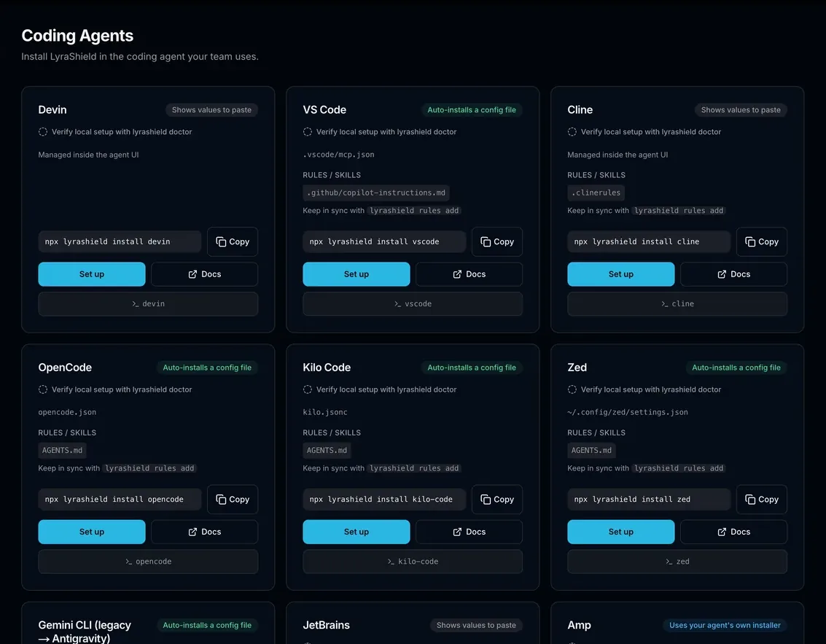Click lyrashield rules add code in Zed card
This screenshot has width=826, height=644.
[679, 468]
